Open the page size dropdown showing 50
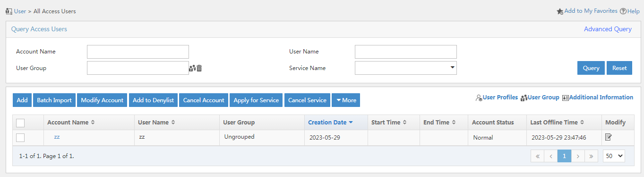Screen dimensions: 644x177 tap(614, 156)
